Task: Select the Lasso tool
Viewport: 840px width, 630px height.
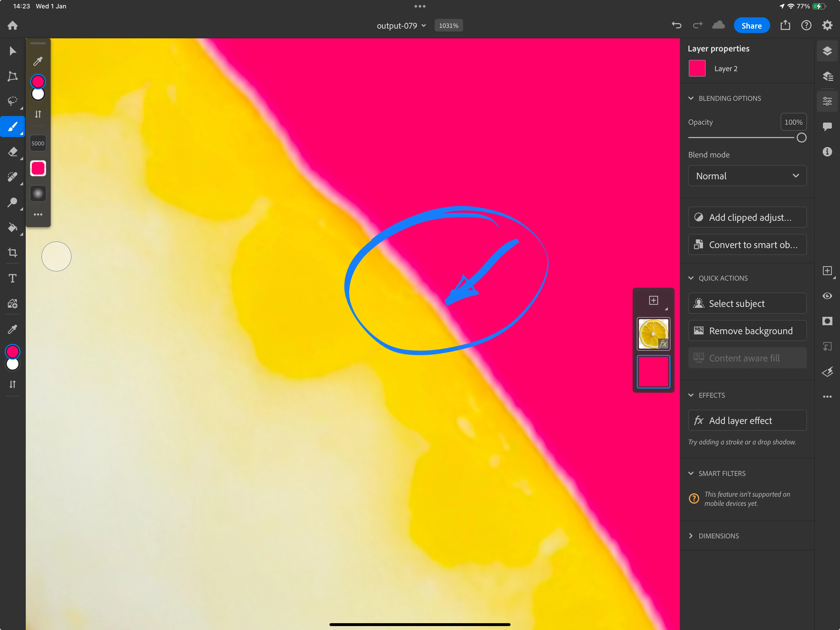Action: coord(13,101)
